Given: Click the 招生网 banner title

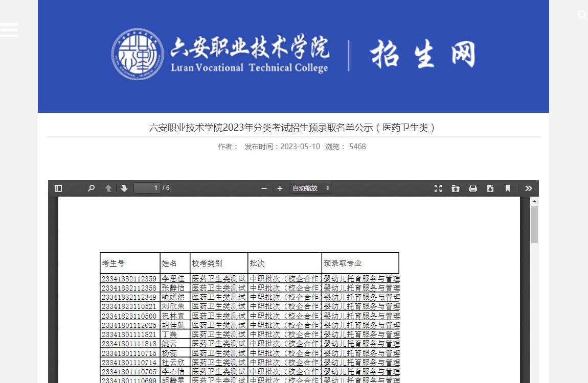Looking at the screenshot, I should pyautogui.click(x=423, y=54).
